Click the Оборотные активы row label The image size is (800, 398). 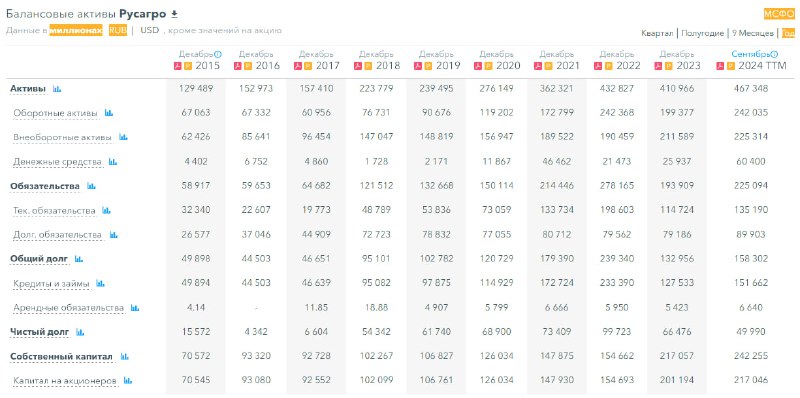click(56, 113)
